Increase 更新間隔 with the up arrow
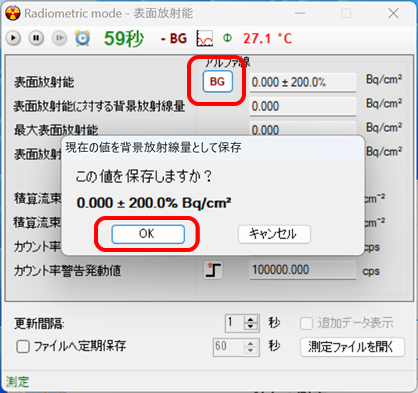 pos(251,319)
